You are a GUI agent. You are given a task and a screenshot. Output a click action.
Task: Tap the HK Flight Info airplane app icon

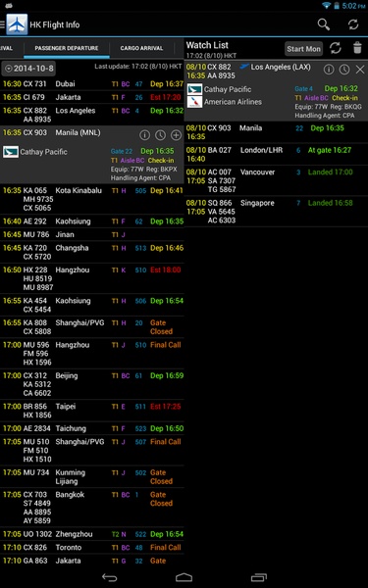point(17,24)
